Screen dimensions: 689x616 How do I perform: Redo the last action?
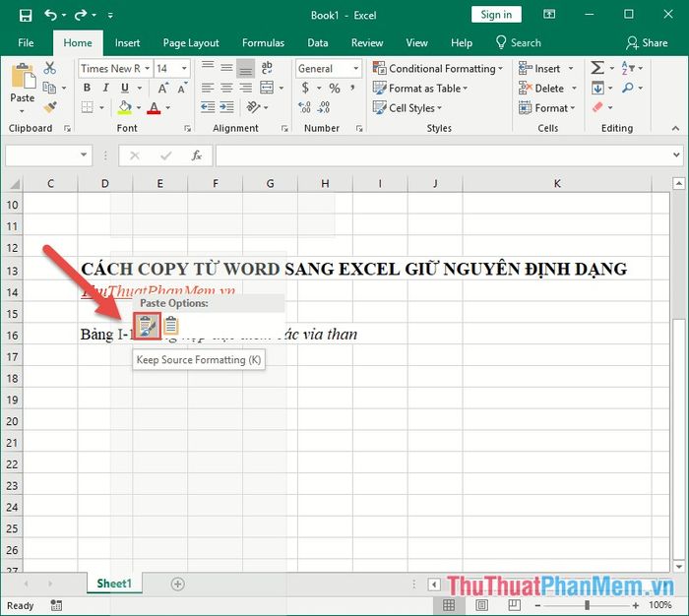point(81,16)
